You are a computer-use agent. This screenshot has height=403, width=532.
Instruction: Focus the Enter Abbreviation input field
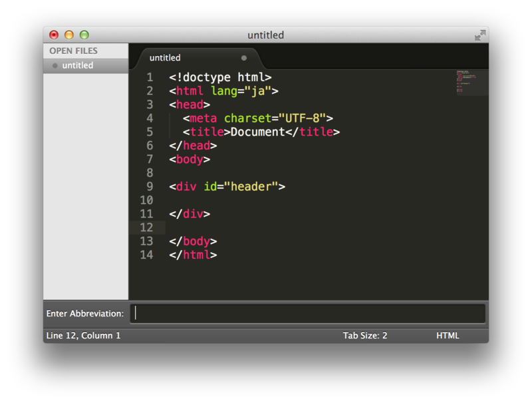[x=308, y=313]
